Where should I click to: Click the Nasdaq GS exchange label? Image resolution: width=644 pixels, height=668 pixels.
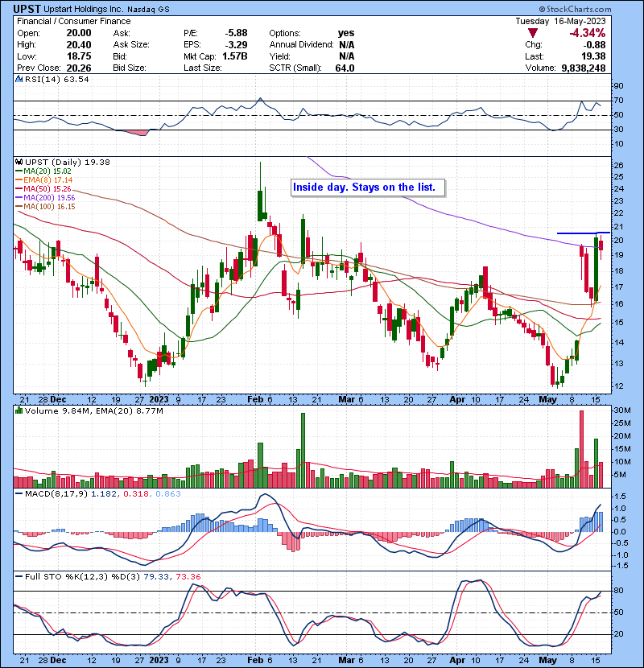point(148,9)
